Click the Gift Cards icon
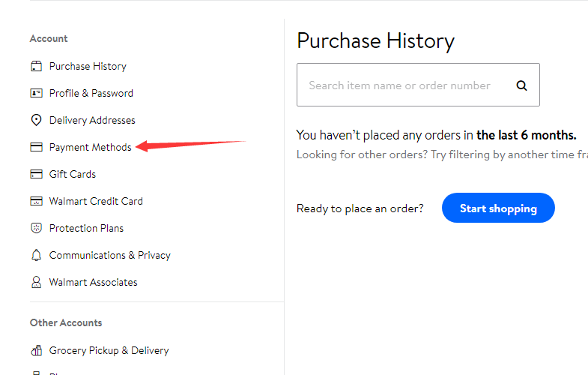Image resolution: width=588 pixels, height=375 pixels. [x=36, y=174]
